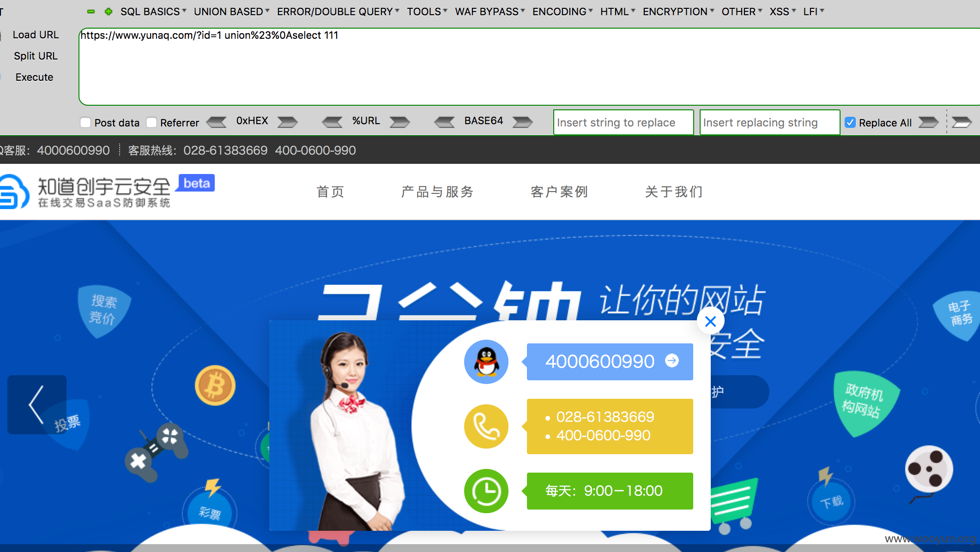Click the 下载 circle icon
The image size is (980, 552).
tap(831, 502)
